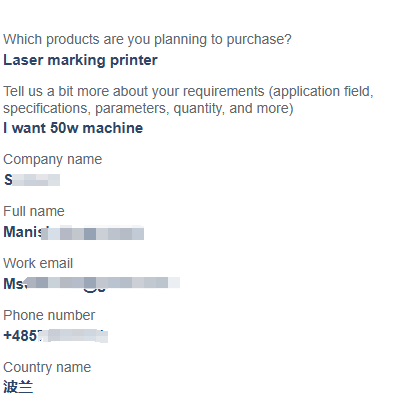Select the blurred company name value
416x416 pixels.
[x=32, y=180]
